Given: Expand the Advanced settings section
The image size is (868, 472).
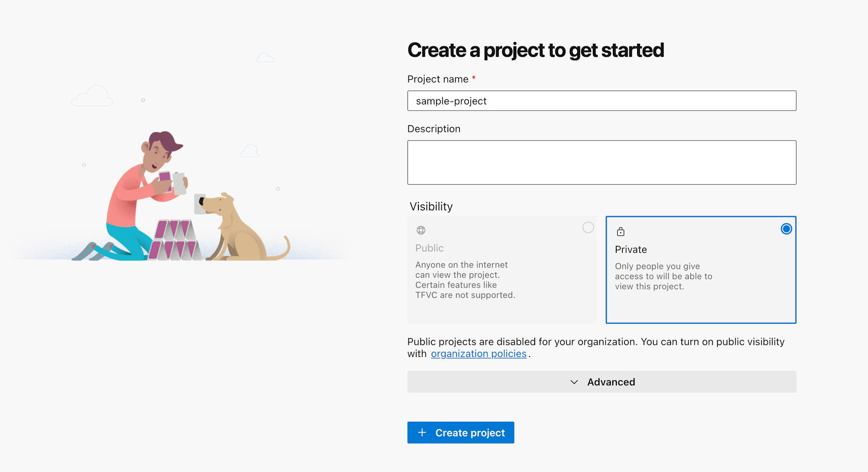Looking at the screenshot, I should click(x=602, y=382).
